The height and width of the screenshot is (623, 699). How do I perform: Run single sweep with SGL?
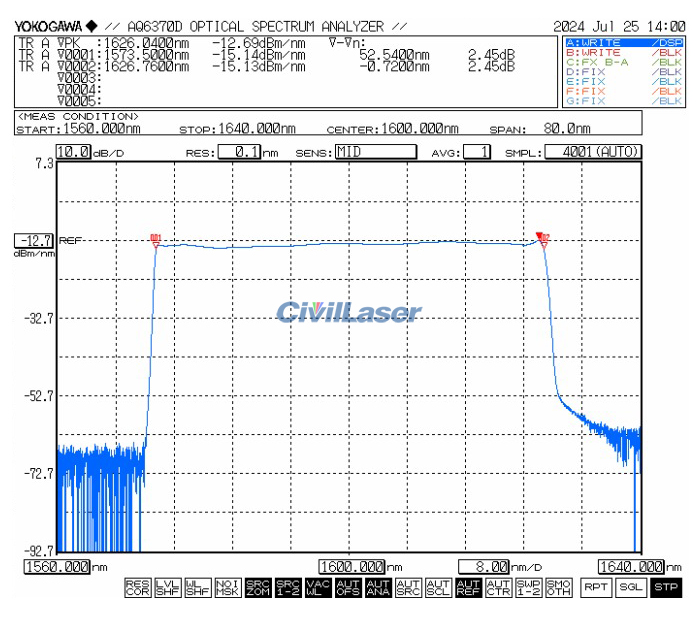click(x=630, y=587)
